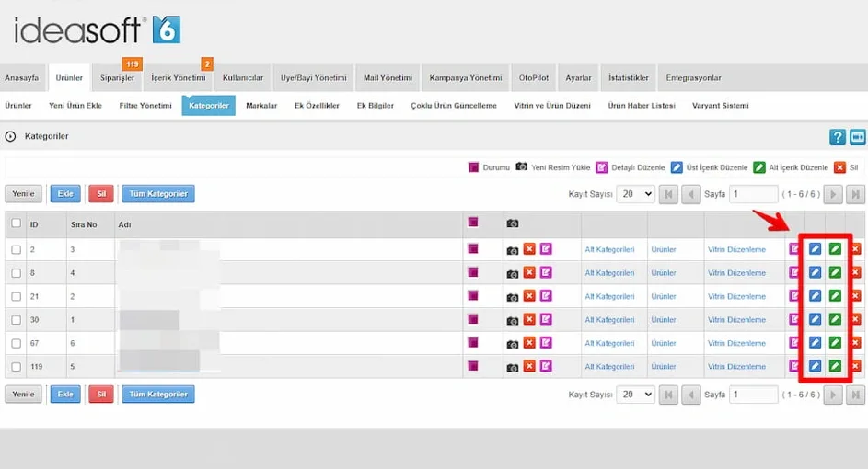
Task: Click blue pencil edit icon in row 30
Action: coord(815,319)
